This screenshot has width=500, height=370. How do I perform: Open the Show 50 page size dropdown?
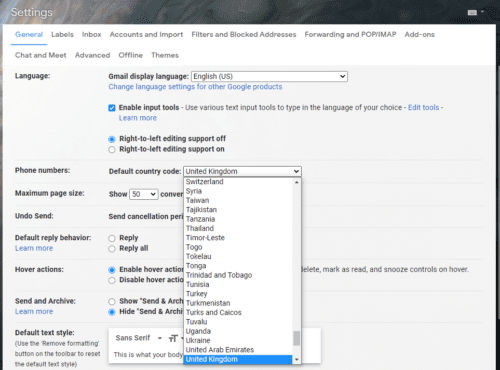pyautogui.click(x=143, y=194)
